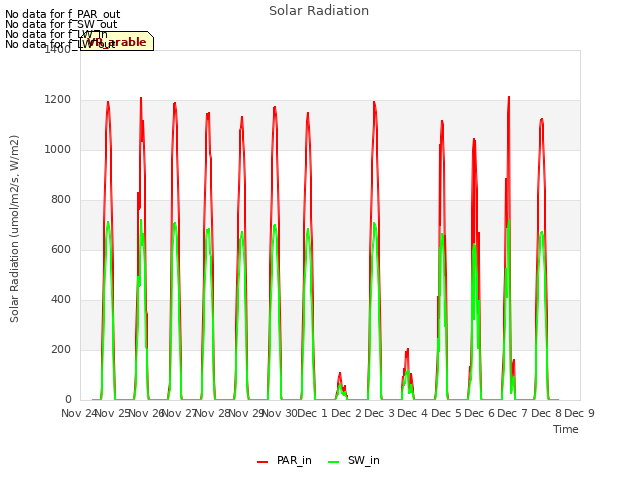Image resolution: width=640 pixels, height=480 pixels.
Task: Click the Solar Radiation chart title
Action: point(319,11)
